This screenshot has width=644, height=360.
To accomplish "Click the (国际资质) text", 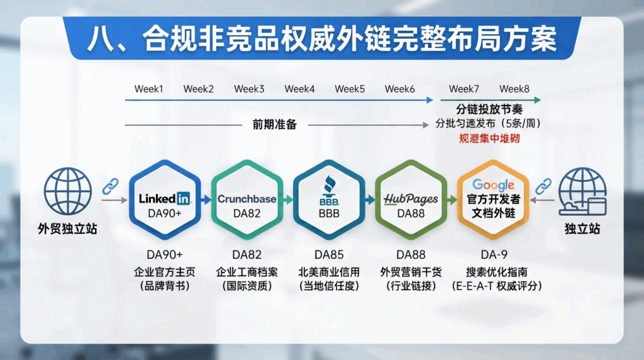I will 247,286.
